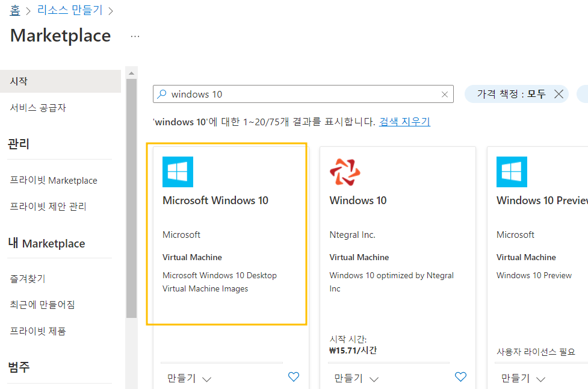The width and height of the screenshot is (588, 389).
Task: Click Windows 10 optimized by Ntegral description
Action: tap(392, 282)
